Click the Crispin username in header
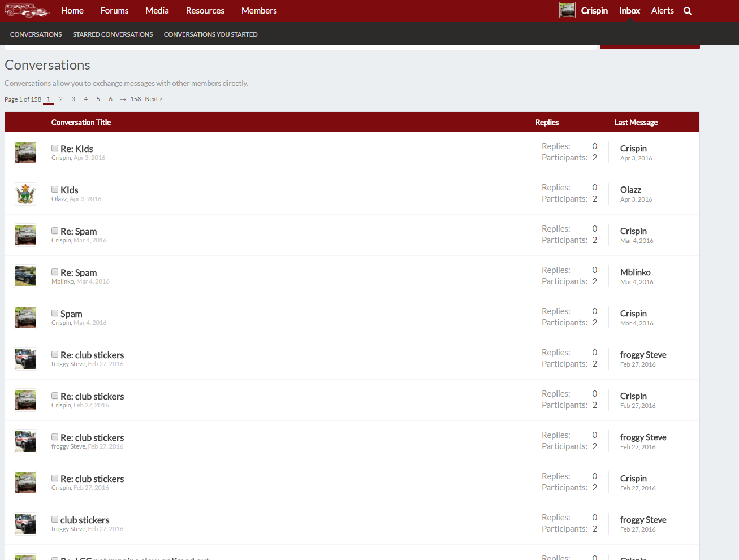This screenshot has width=739, height=560. tap(594, 11)
